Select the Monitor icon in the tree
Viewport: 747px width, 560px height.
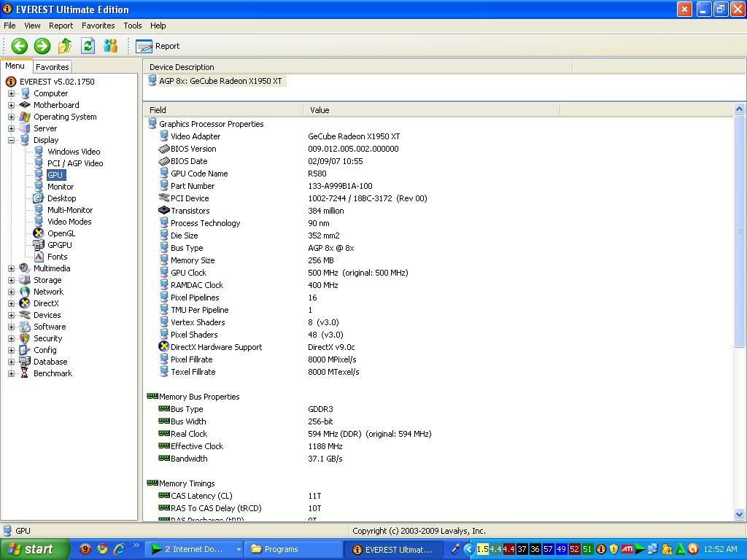(39, 187)
